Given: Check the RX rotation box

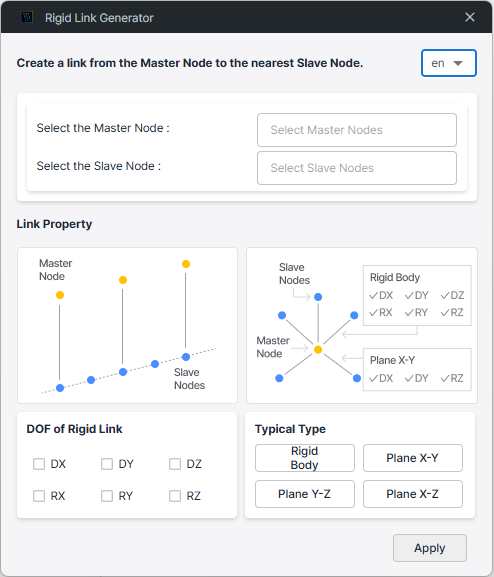Looking at the screenshot, I should pyautogui.click(x=39, y=496).
